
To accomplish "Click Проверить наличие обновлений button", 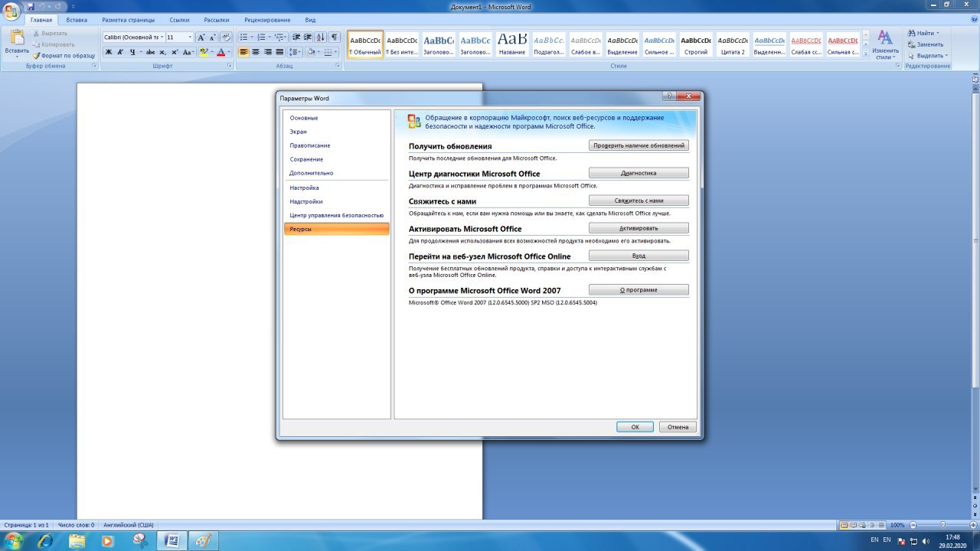I will click(x=639, y=145).
